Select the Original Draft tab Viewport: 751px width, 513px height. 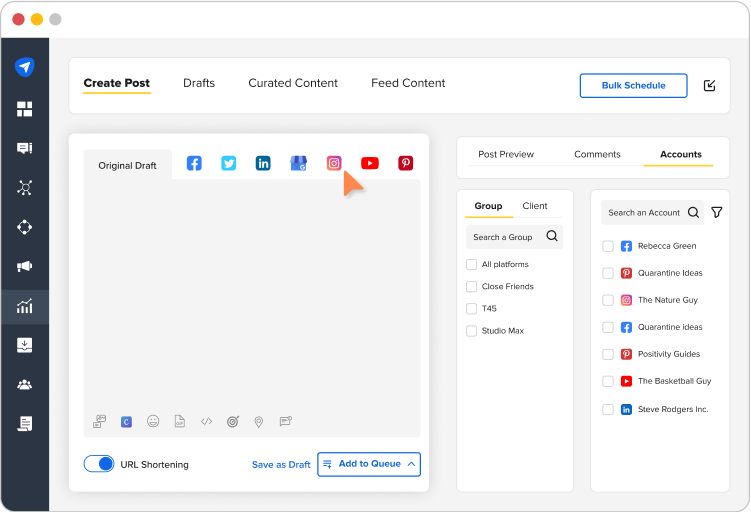127,166
